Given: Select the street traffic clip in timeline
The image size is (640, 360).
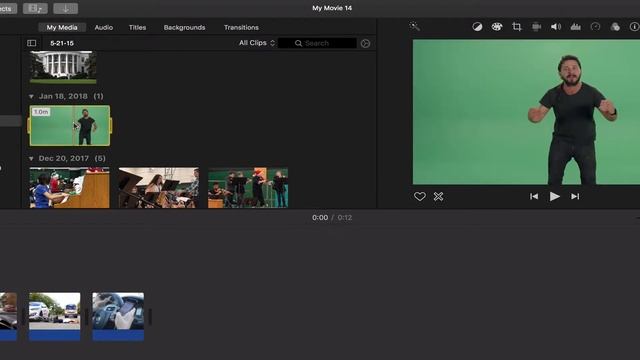Looking at the screenshot, I should (55, 316).
